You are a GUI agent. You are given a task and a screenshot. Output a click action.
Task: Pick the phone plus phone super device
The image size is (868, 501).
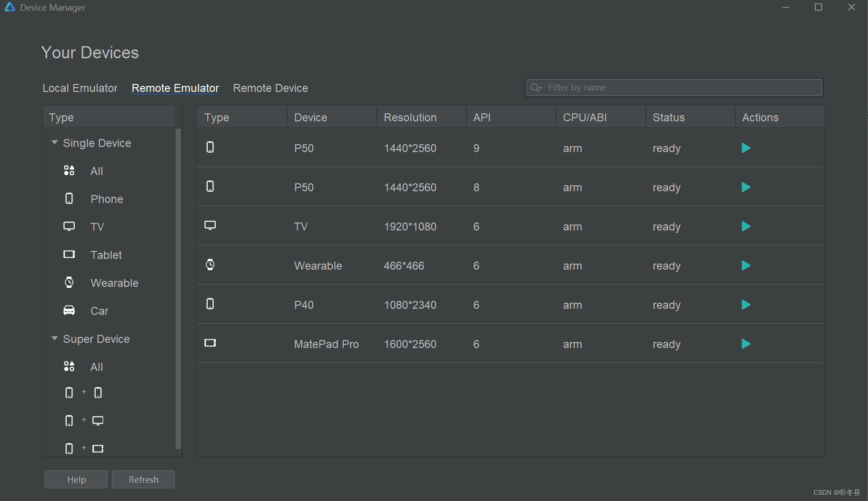tap(84, 393)
